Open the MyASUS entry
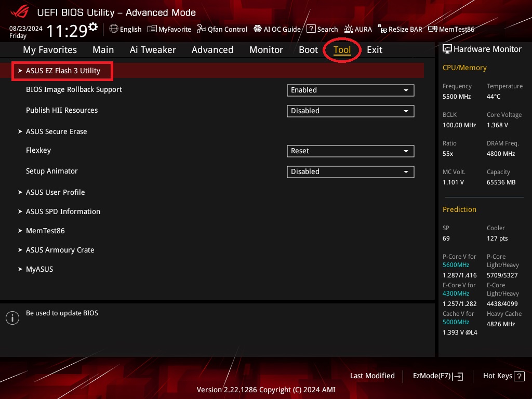The height and width of the screenshot is (399, 532). click(39, 269)
